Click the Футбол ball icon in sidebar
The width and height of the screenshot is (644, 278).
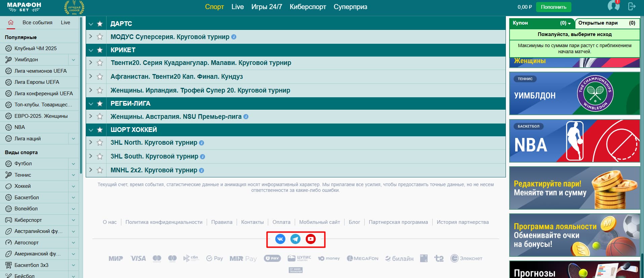coord(8,164)
